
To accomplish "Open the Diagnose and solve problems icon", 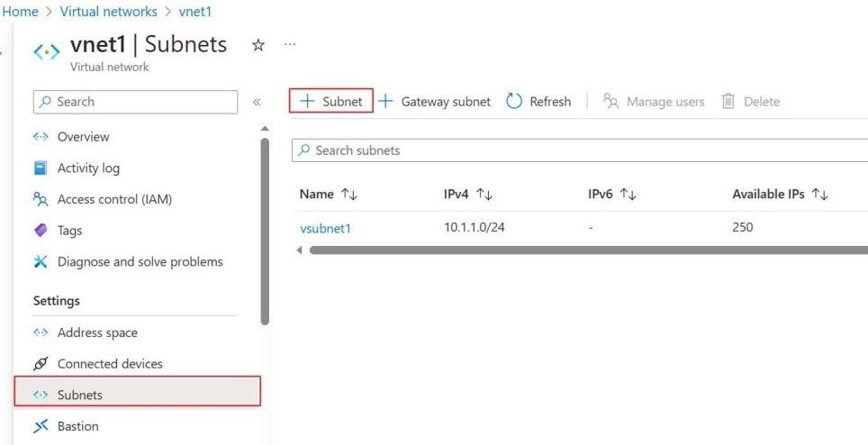I will pos(41,262).
